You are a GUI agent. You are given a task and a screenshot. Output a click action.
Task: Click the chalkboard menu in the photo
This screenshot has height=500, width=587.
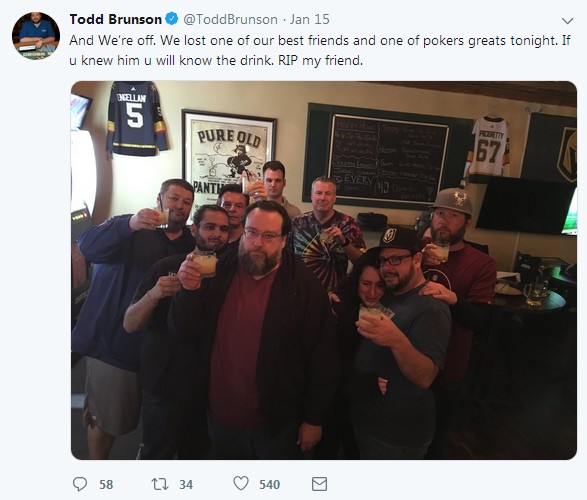coord(387,159)
